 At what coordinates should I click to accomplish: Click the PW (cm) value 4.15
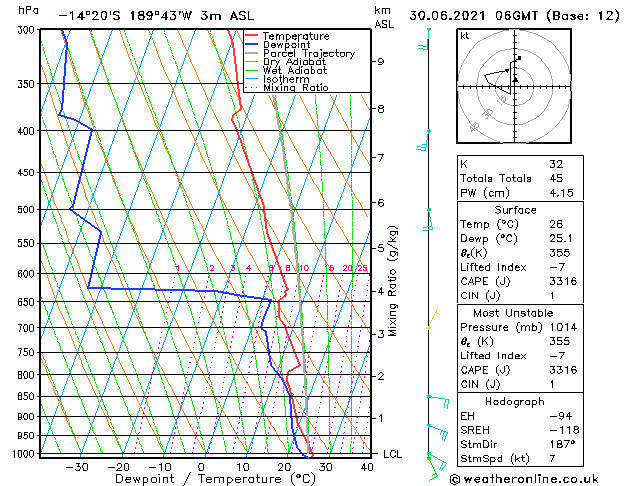561,193
